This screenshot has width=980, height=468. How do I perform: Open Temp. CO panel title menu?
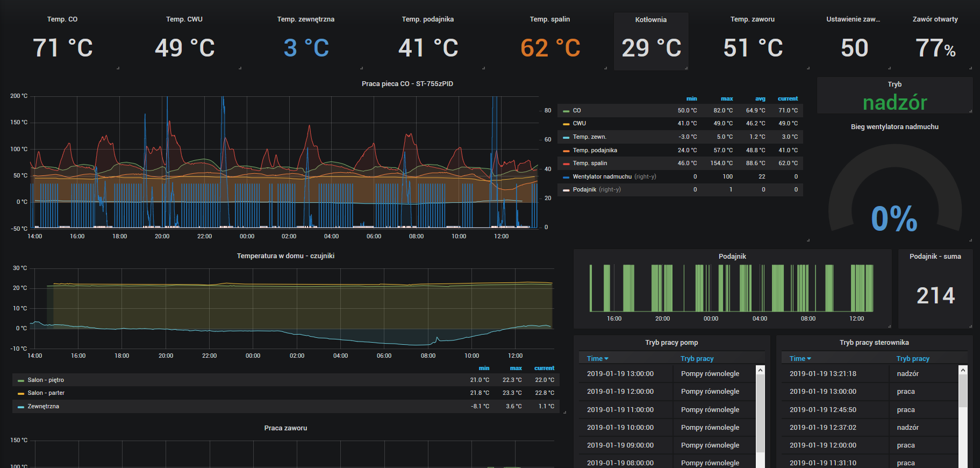[x=62, y=19]
